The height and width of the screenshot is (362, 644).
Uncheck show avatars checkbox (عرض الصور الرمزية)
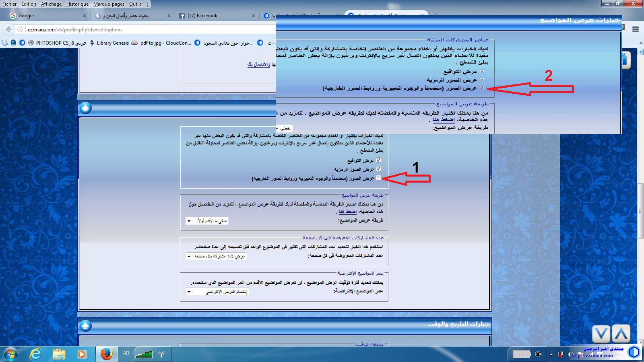(x=378, y=169)
